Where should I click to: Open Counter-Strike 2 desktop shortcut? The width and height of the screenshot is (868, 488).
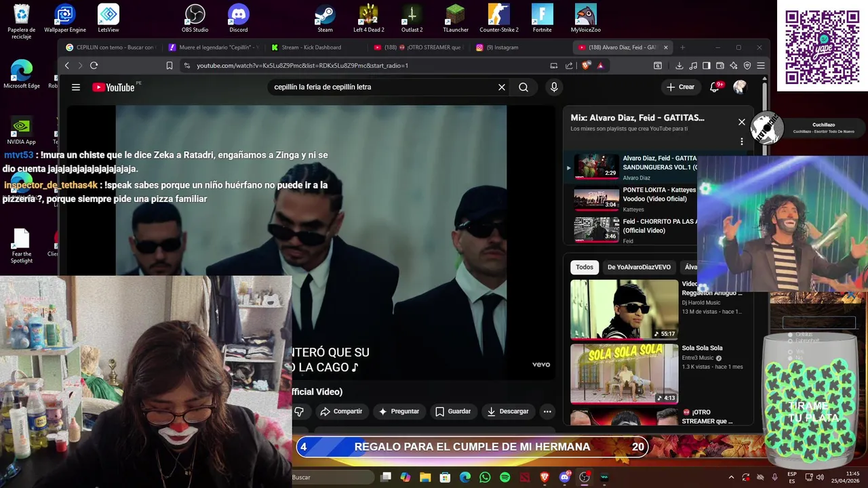coord(498,18)
